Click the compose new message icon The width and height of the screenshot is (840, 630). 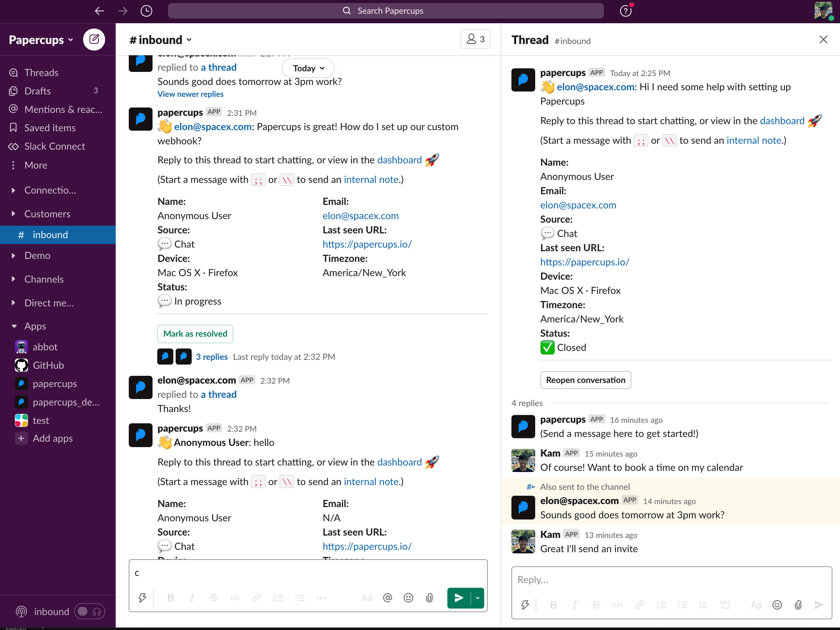(x=94, y=40)
